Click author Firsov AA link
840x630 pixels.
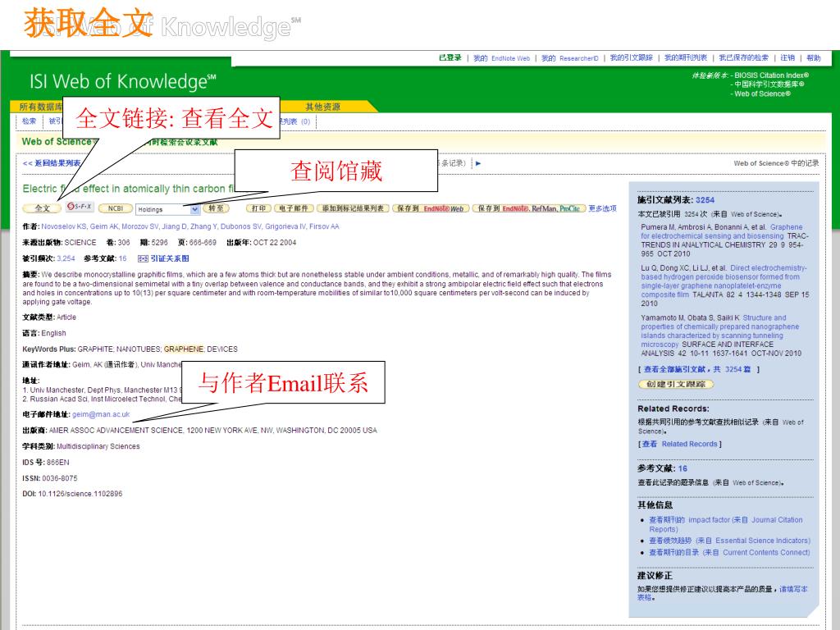[x=324, y=226]
